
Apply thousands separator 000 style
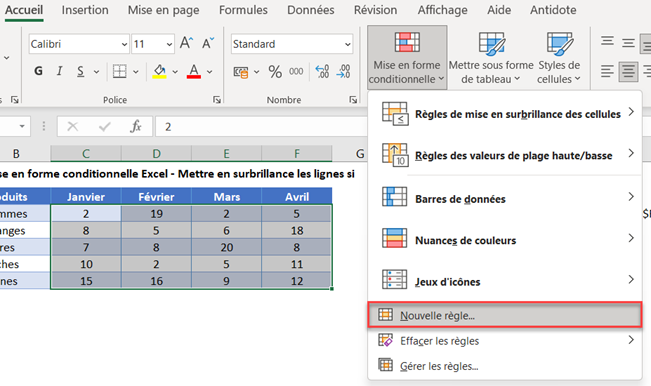point(296,72)
